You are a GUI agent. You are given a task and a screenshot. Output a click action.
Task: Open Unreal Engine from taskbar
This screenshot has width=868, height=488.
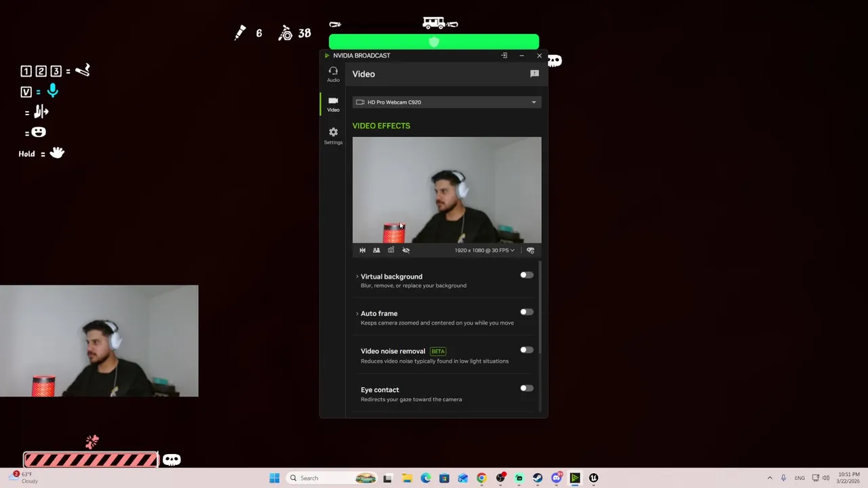tap(593, 478)
